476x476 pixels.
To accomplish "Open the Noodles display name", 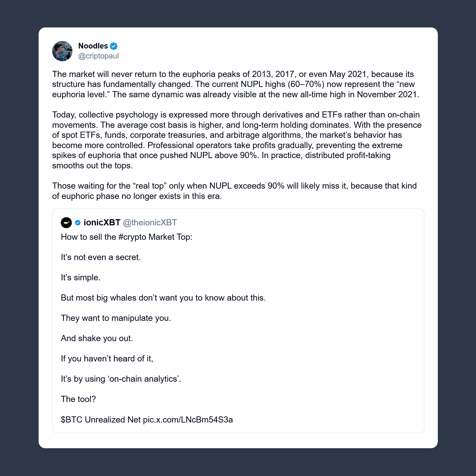I will pyautogui.click(x=93, y=46).
